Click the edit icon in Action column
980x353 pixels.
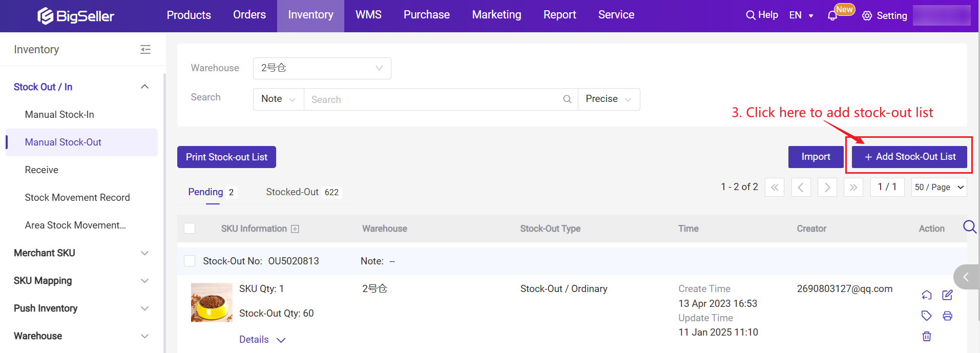tap(947, 295)
